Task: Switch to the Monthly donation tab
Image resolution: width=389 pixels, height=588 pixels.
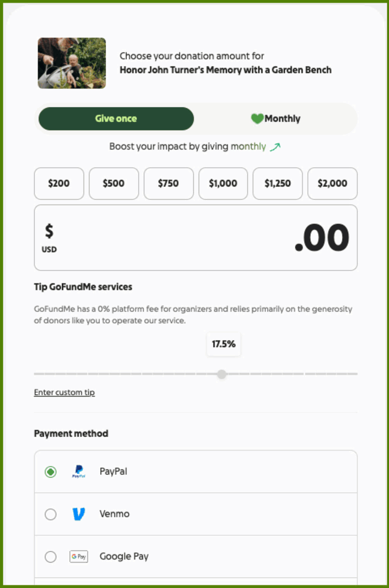Action: (276, 119)
